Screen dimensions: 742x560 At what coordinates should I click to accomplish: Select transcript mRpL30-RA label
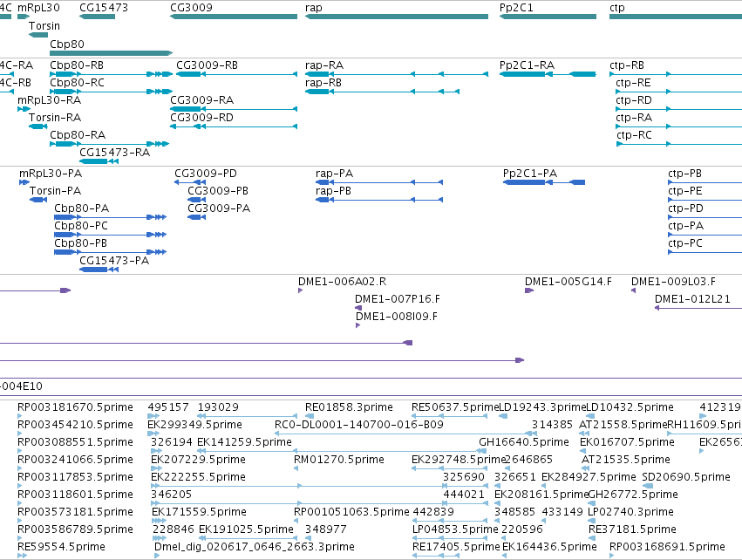pyautogui.click(x=49, y=100)
